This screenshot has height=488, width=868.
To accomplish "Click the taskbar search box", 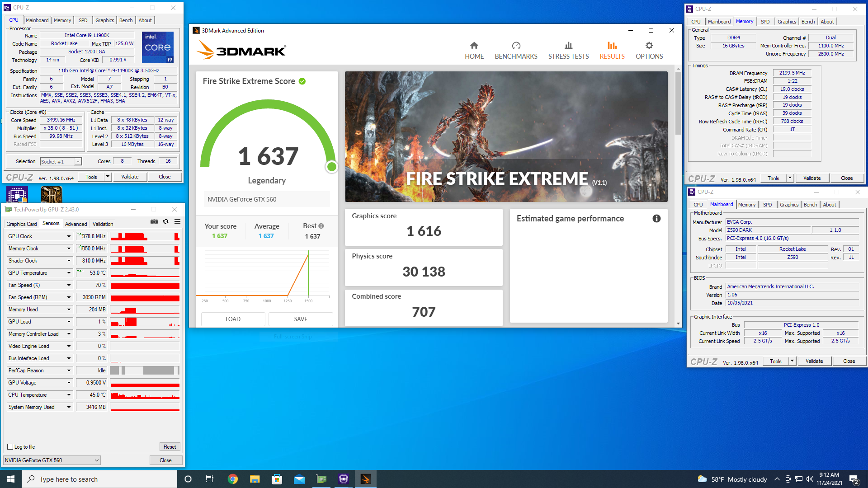I will pyautogui.click(x=99, y=479).
